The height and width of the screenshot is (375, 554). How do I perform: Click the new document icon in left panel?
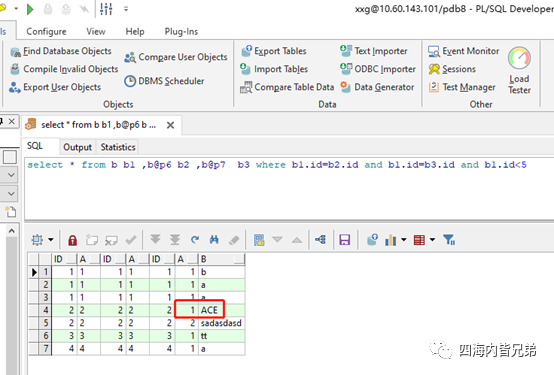tap(11, 212)
